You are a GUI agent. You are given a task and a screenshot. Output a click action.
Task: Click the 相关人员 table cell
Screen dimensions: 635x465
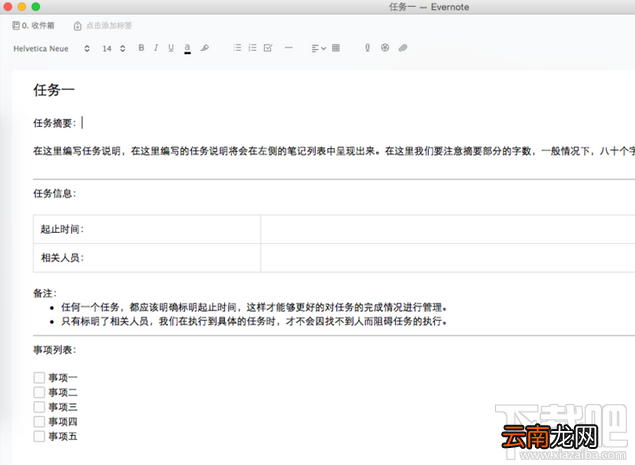tap(147, 258)
